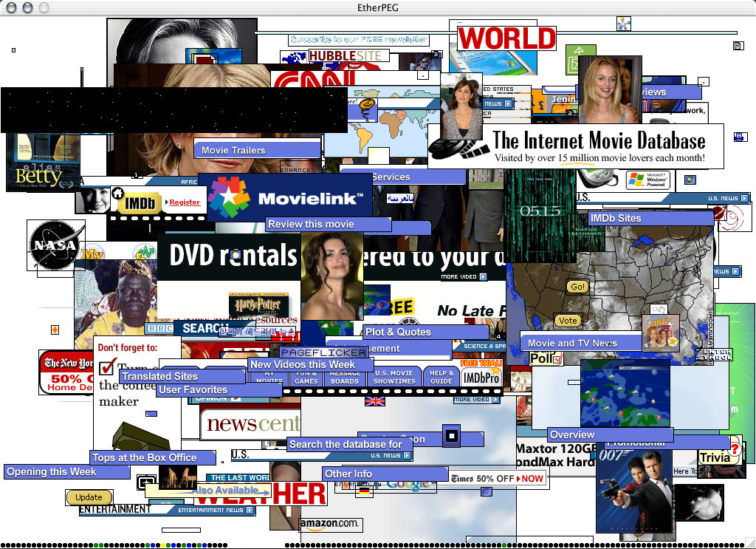Click the Search the database for heading

[x=349, y=444]
